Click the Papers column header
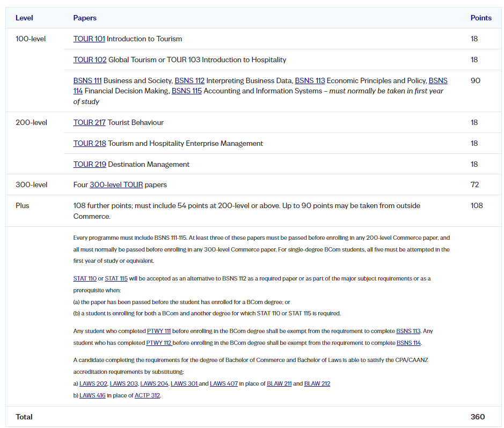 [85, 18]
